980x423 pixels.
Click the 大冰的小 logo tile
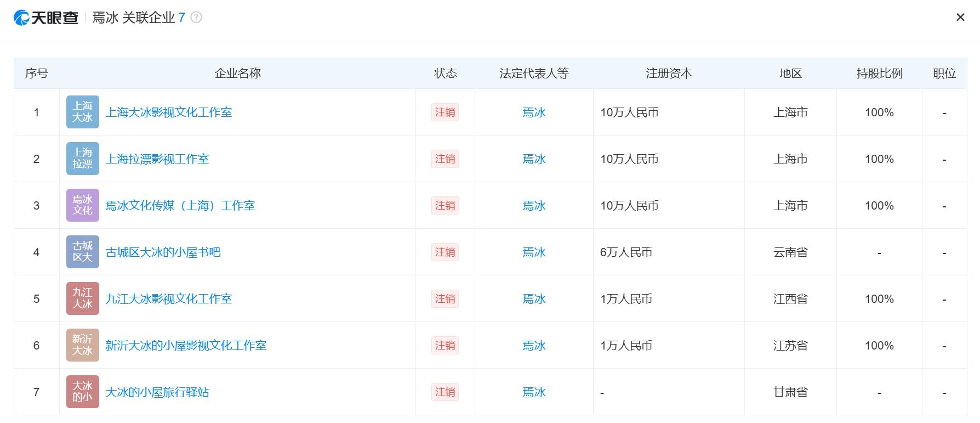[x=83, y=392]
